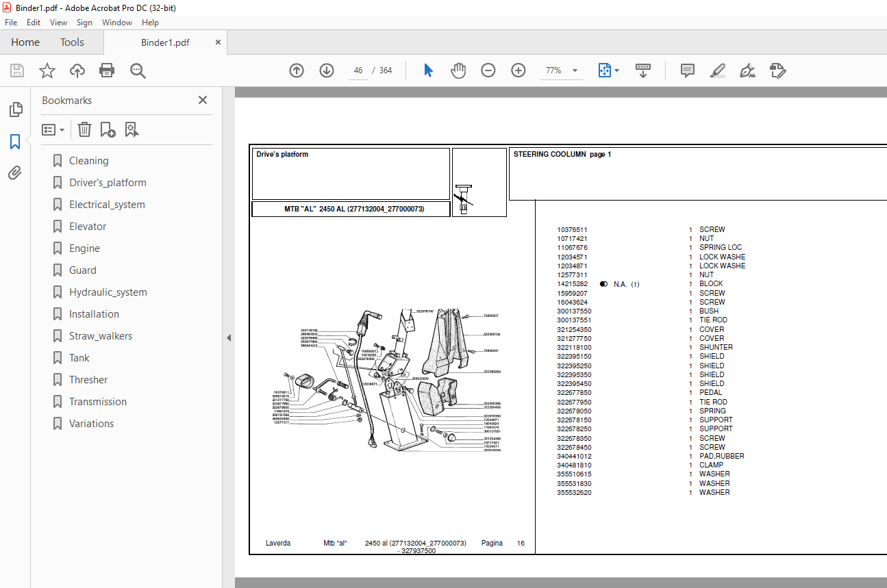Click the upload to cloud icon
887x588 pixels.
(77, 71)
